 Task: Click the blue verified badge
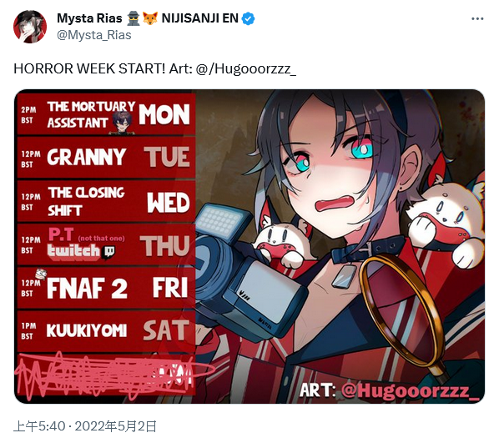[x=248, y=19]
